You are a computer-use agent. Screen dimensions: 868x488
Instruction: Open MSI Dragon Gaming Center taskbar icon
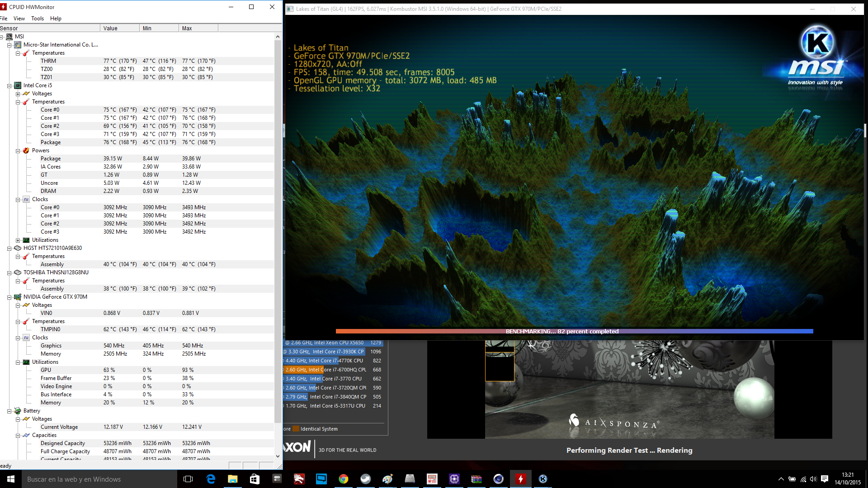tap(299, 479)
